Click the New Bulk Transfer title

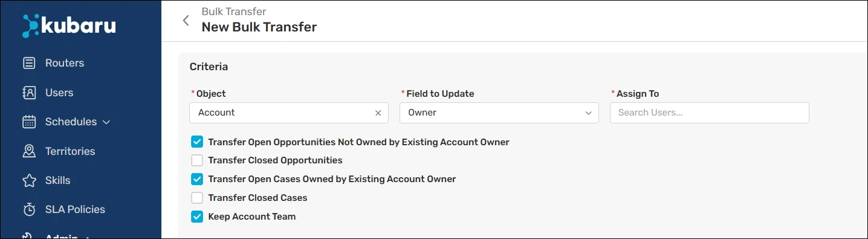pos(259,27)
